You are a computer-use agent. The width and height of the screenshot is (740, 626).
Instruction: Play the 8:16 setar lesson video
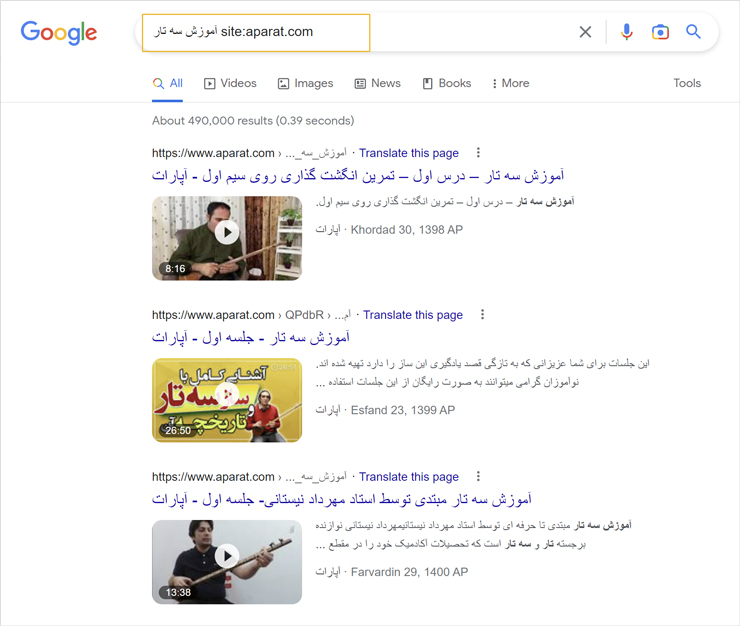[227, 238]
